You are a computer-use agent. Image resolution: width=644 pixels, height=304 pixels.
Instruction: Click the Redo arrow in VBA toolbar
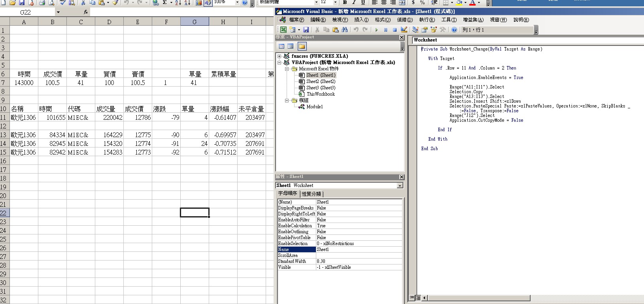(x=365, y=30)
